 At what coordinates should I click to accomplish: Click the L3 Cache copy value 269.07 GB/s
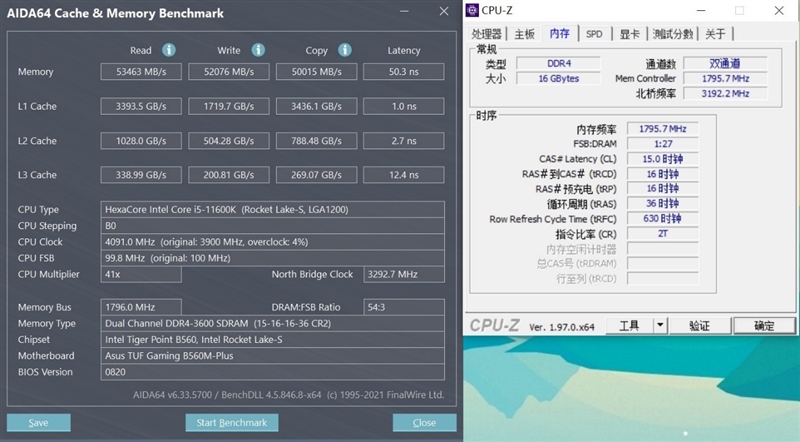pos(317,175)
